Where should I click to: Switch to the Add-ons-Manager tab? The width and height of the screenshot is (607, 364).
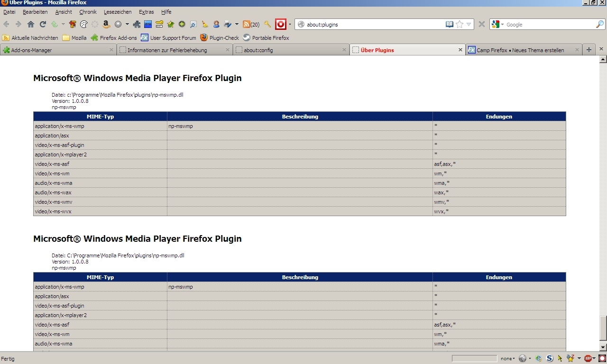pyautogui.click(x=58, y=50)
